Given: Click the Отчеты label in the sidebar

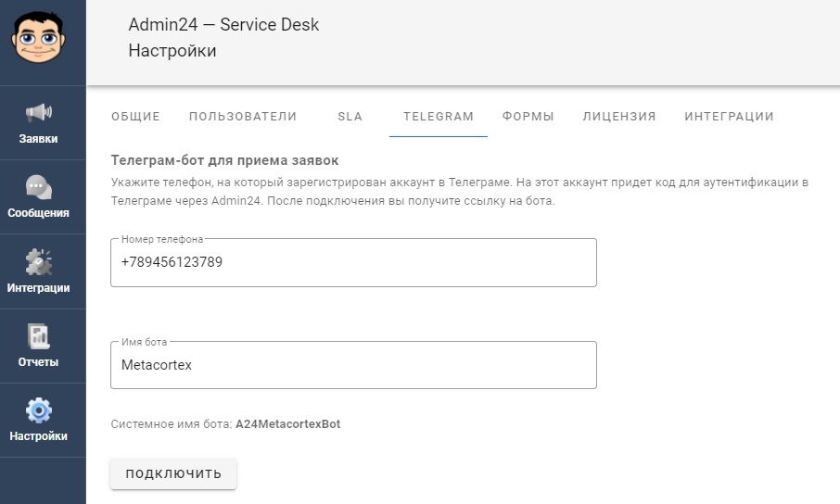Looking at the screenshot, I should [x=39, y=362].
